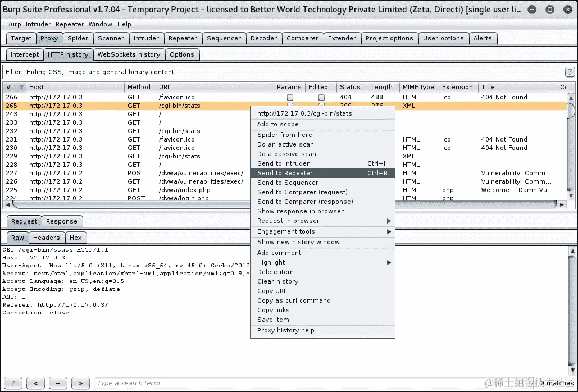Screen dimensions: 578x392
Task: Open the filter help question-mark button
Action: click(570, 72)
